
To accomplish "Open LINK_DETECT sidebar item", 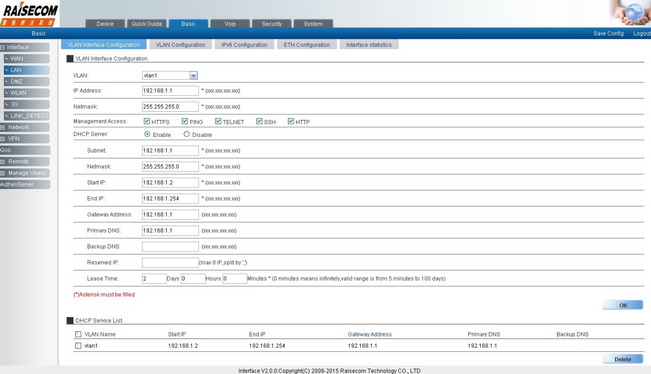I will coord(27,116).
